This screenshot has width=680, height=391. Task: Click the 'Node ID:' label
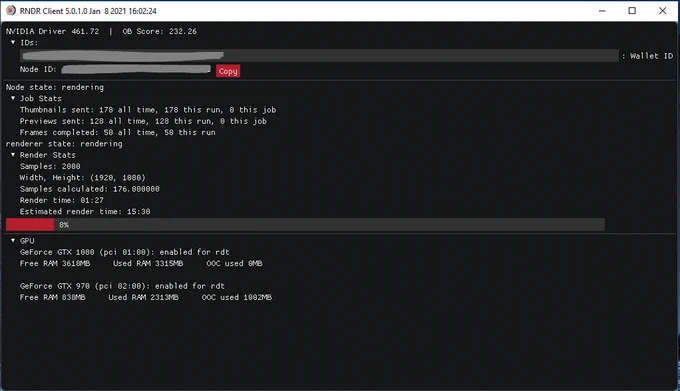[38, 69]
